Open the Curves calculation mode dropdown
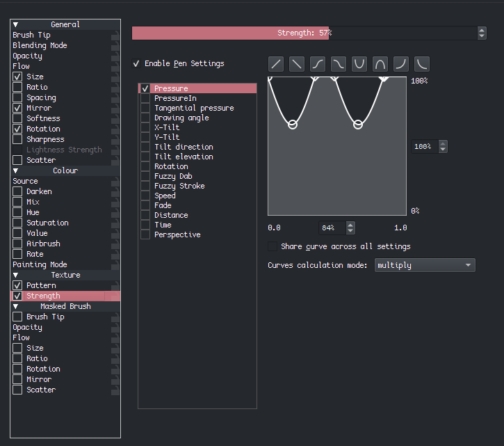 425,265
